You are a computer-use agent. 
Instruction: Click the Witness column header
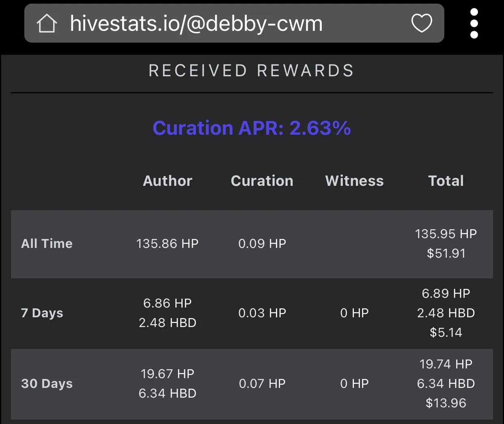[354, 181]
